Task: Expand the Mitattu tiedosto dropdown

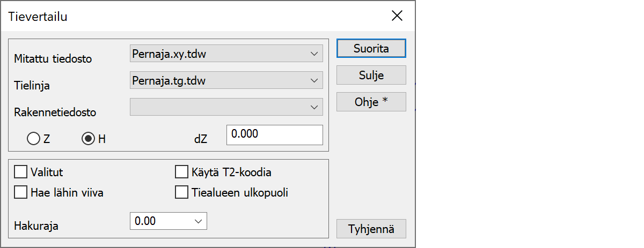Action: (313, 54)
